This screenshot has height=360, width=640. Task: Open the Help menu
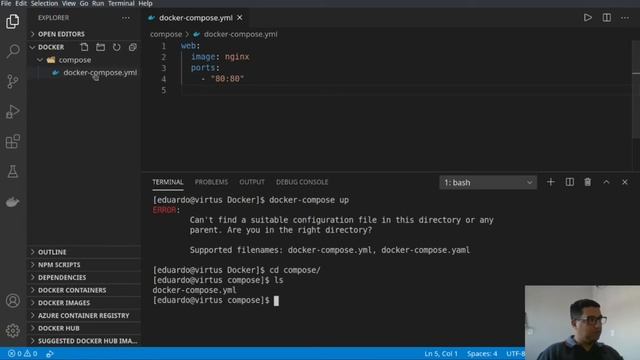click(145, 3)
